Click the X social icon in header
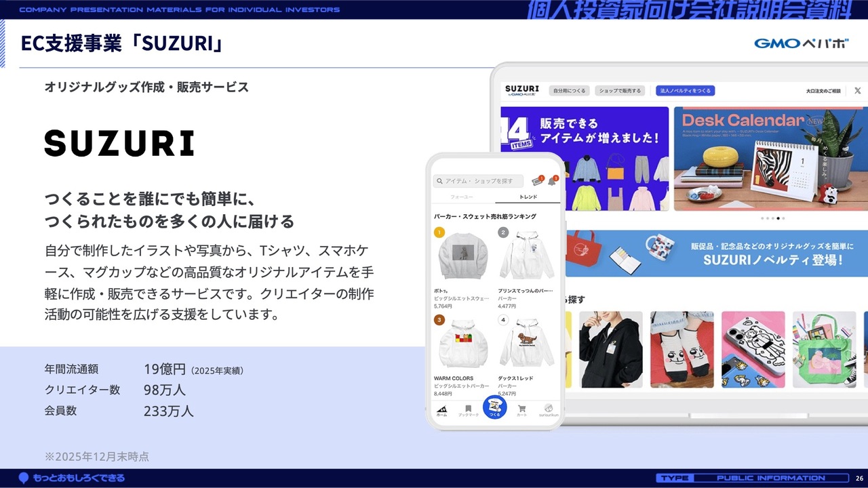The height and width of the screenshot is (488, 868). coord(857,90)
